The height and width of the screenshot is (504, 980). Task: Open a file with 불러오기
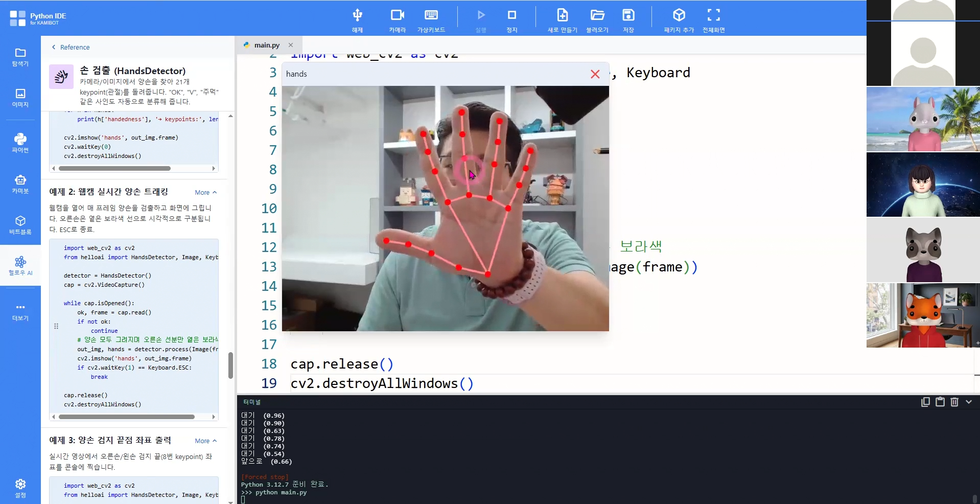pyautogui.click(x=597, y=20)
